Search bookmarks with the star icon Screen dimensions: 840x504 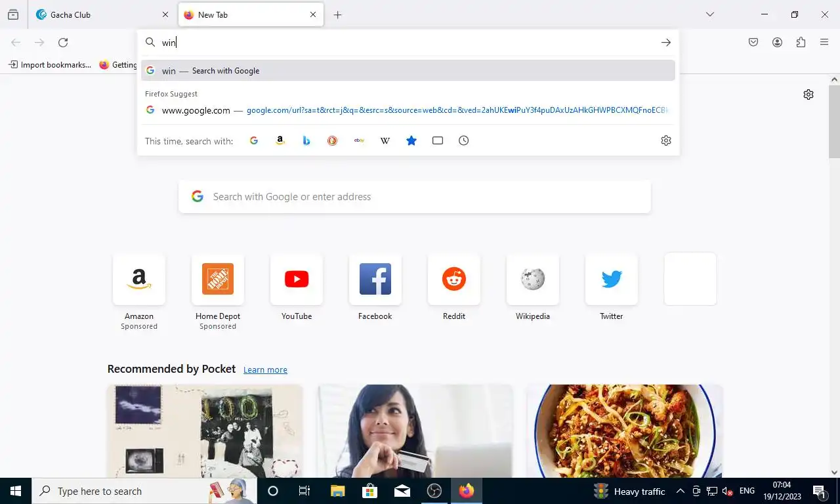pos(411,140)
